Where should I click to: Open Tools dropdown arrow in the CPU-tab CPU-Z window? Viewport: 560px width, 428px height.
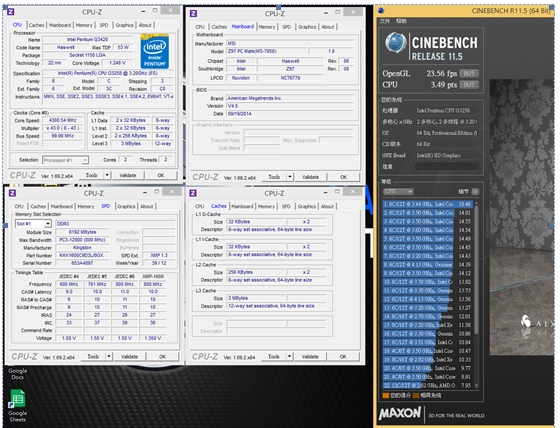tap(107, 175)
